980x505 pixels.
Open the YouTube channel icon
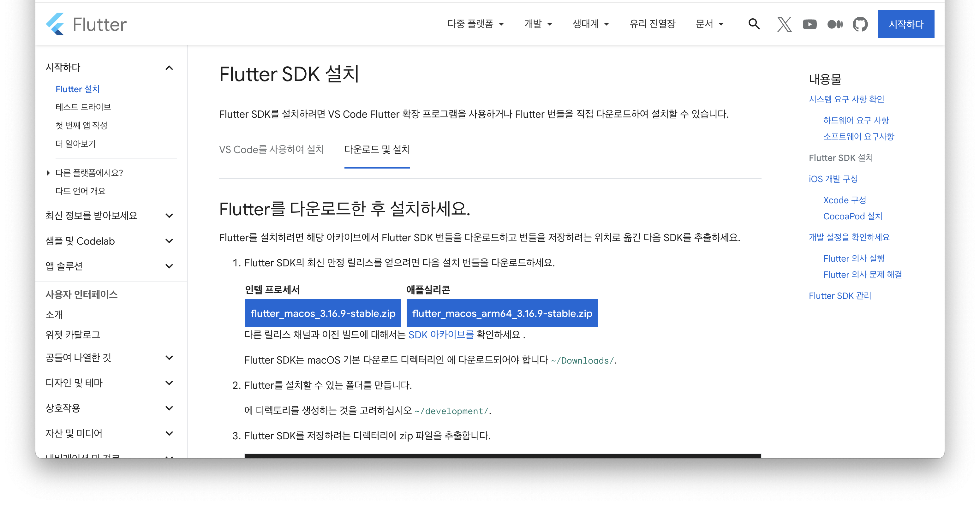[x=809, y=24]
